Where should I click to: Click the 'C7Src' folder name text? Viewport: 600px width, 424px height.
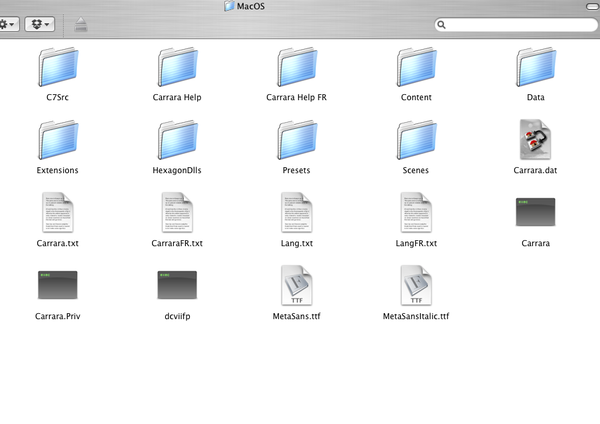point(57,98)
